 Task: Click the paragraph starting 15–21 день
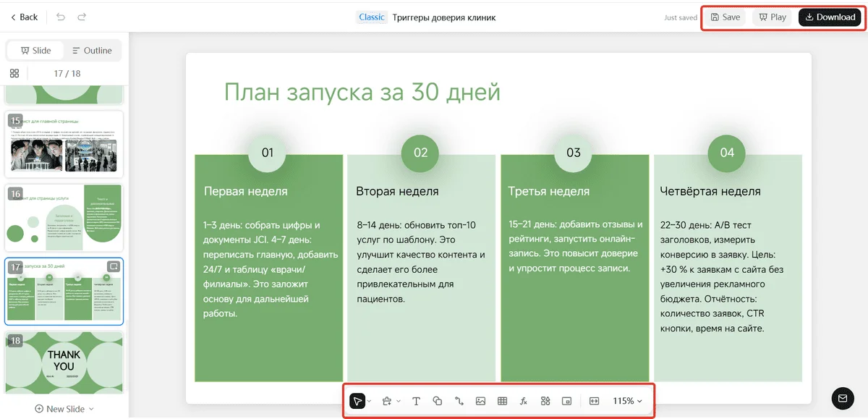(x=576, y=247)
